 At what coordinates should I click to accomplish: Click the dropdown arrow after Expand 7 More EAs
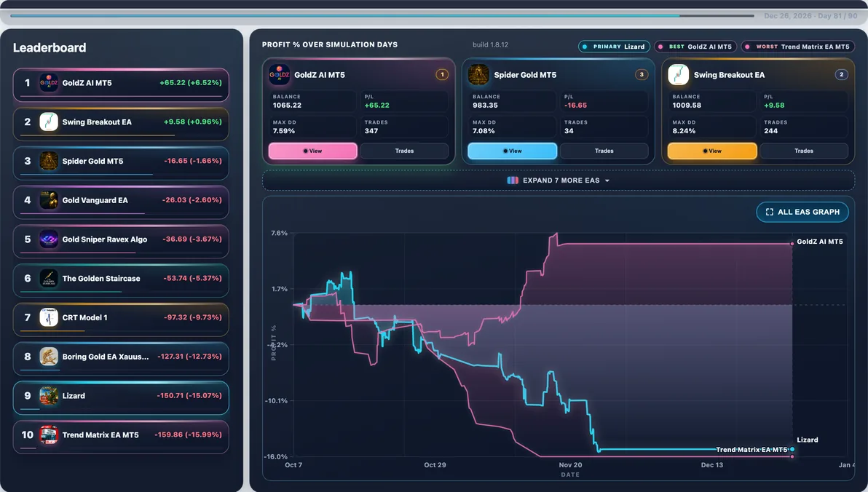pyautogui.click(x=607, y=181)
